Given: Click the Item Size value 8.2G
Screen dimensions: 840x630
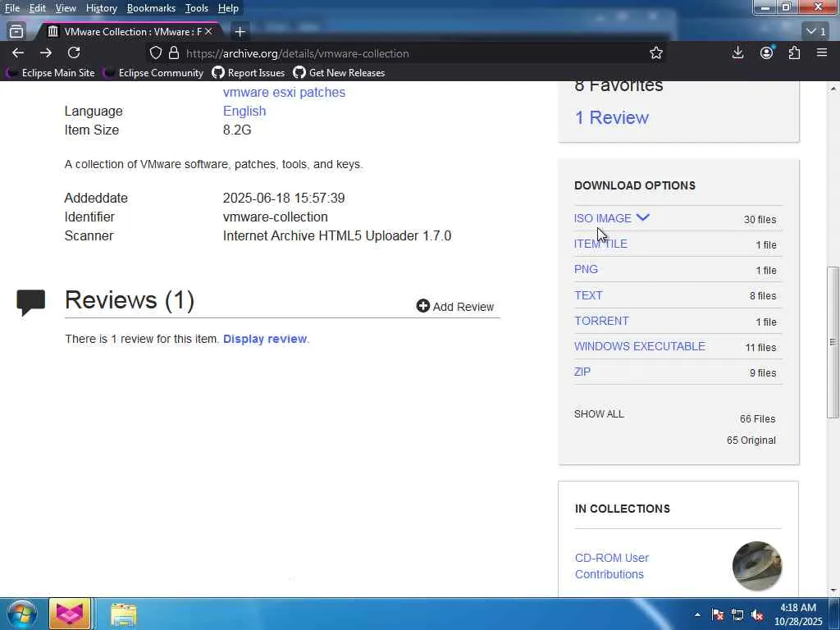Looking at the screenshot, I should [237, 130].
